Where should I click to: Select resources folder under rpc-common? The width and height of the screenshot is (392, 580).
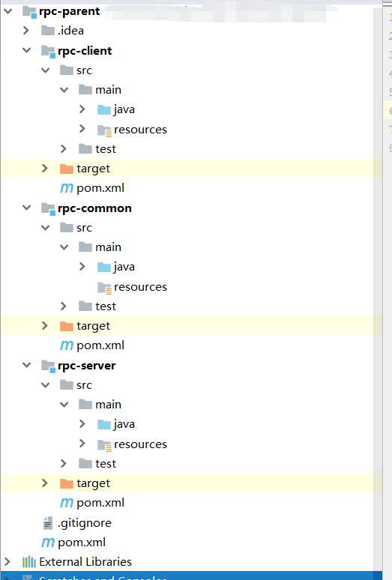[x=140, y=287]
